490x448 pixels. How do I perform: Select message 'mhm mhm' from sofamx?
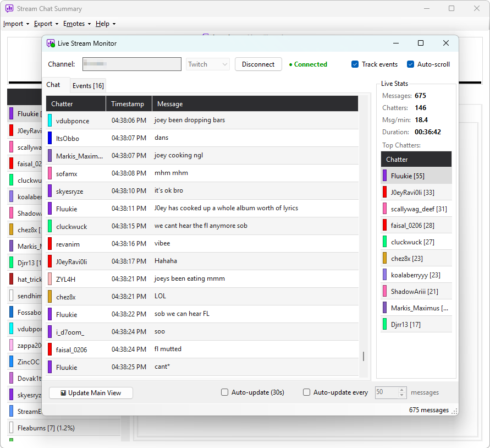pyautogui.click(x=202, y=173)
